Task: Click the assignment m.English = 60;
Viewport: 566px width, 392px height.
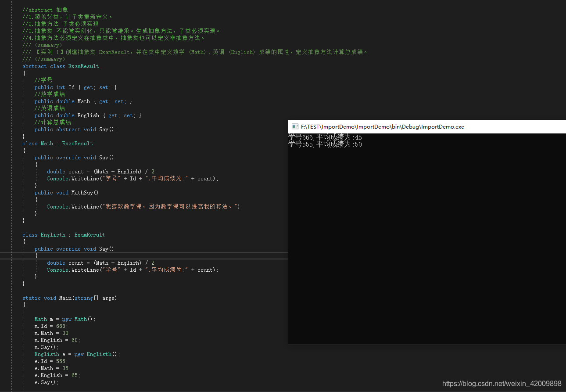Action: (57, 340)
